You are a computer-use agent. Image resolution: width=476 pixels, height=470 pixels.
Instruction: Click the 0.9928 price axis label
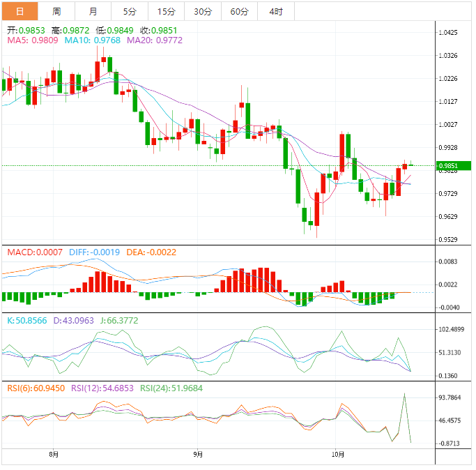pyautogui.click(x=448, y=148)
